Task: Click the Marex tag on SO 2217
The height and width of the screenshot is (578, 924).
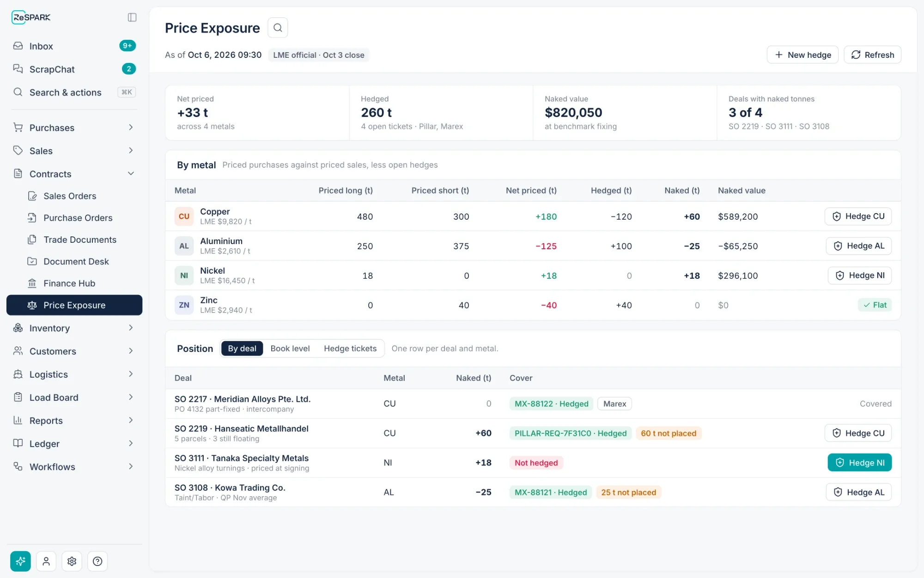Action: coord(614,404)
